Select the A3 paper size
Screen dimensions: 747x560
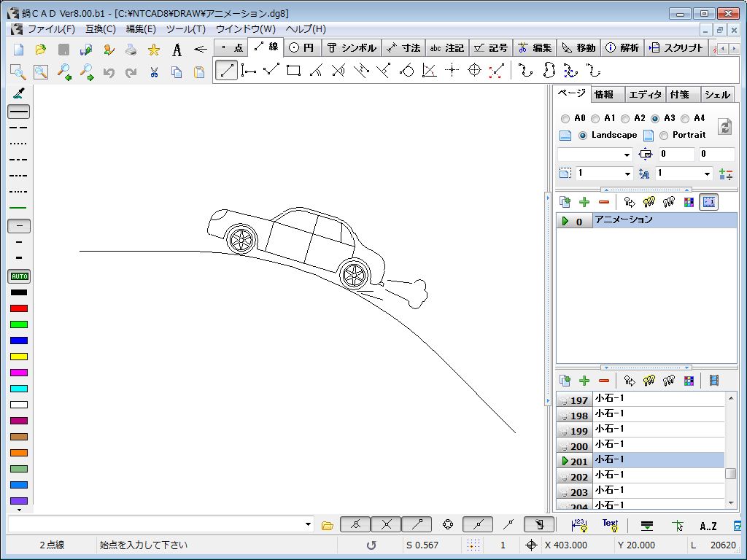coord(655,119)
